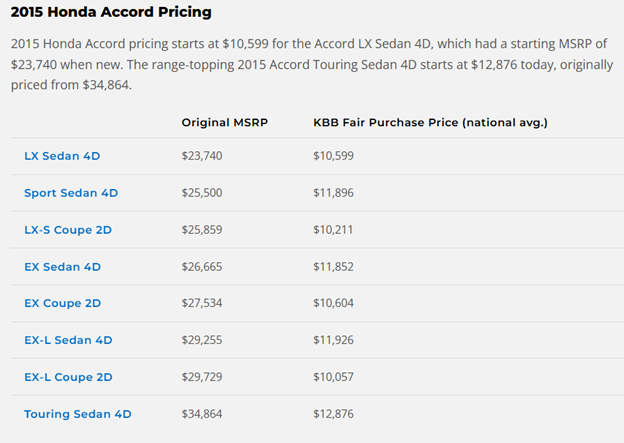Click the $10,599 price in the LX Sedan row
The width and height of the screenshot is (624, 443).
333,156
